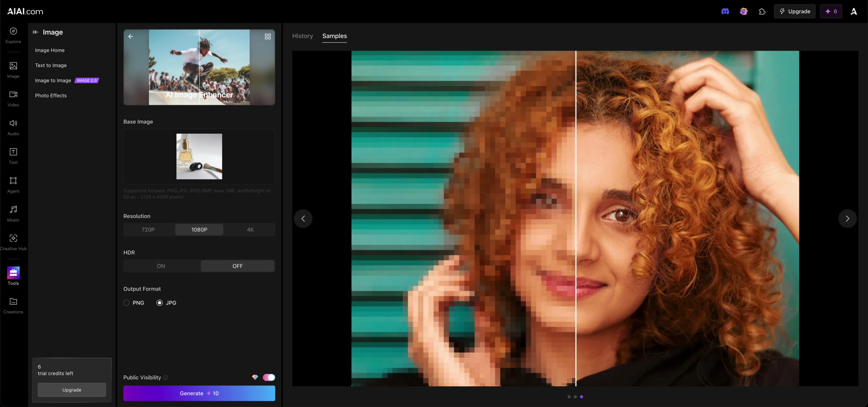Click the perfume base image thumbnail
The height and width of the screenshot is (407, 868).
point(199,156)
